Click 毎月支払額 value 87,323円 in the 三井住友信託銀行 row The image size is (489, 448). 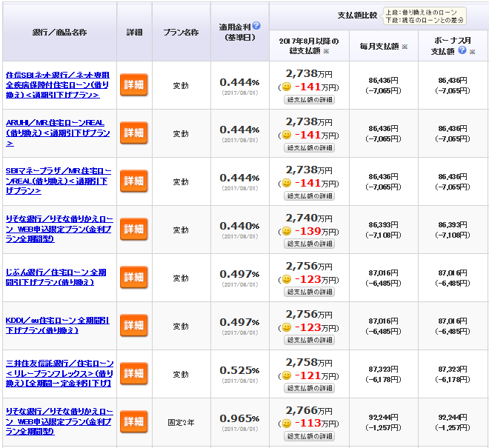tap(383, 369)
